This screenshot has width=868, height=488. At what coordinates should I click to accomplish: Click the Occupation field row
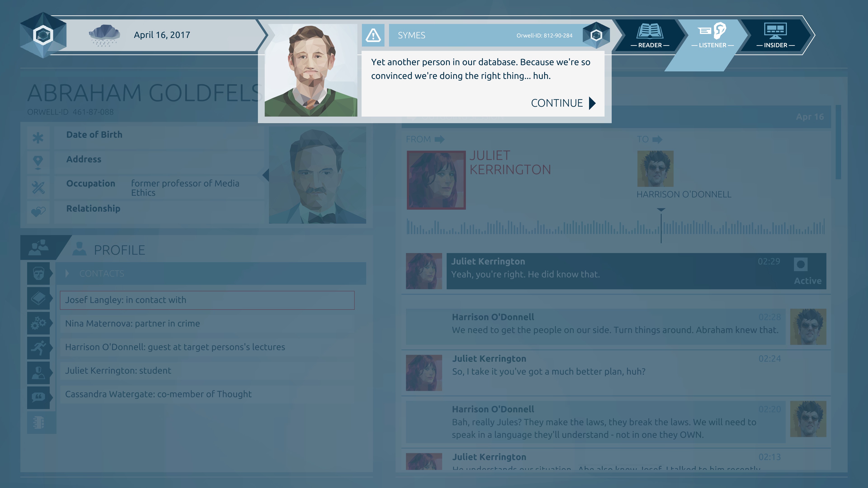point(160,187)
